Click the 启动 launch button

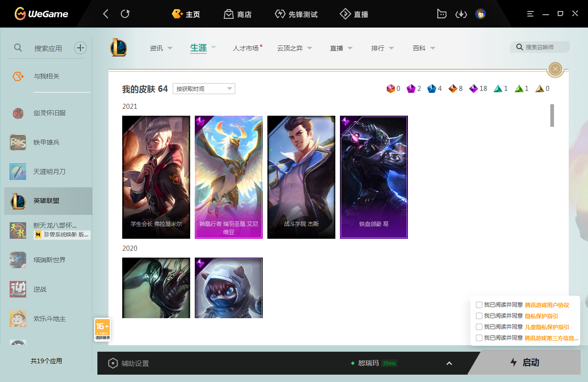pos(525,362)
